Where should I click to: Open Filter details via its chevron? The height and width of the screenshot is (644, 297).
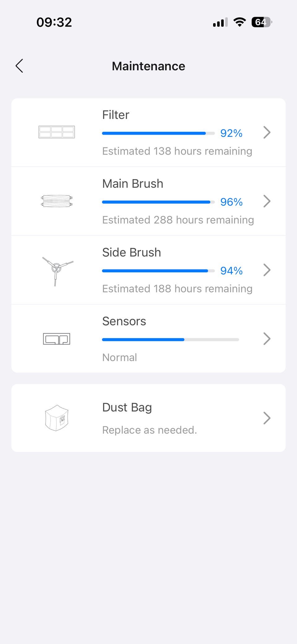click(x=267, y=132)
